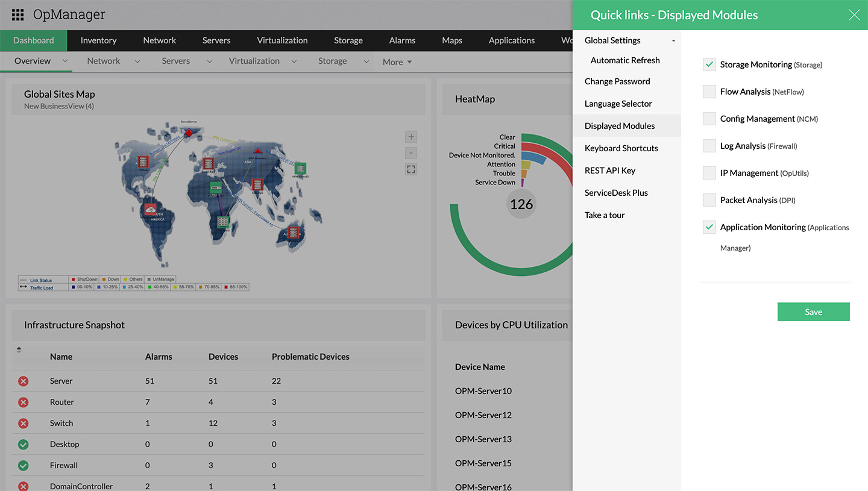Open the Alarms tab

tap(402, 40)
